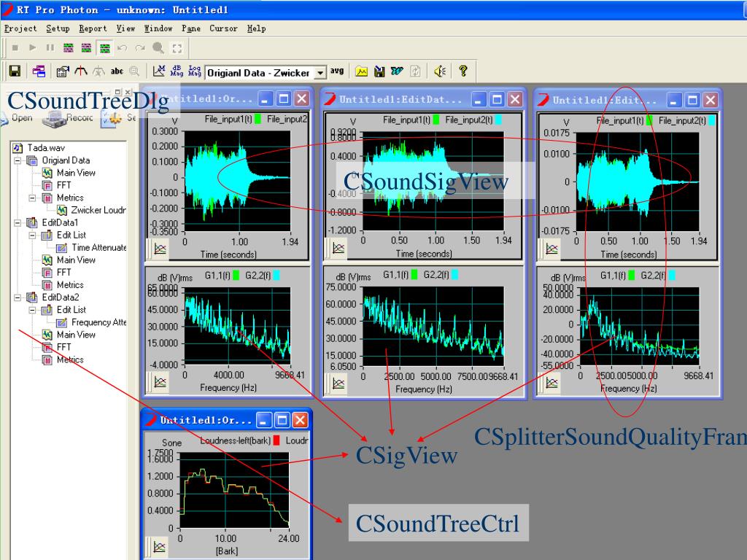Select the Frequency Atte tree item
This screenshot has height=560, width=747.
98,322
